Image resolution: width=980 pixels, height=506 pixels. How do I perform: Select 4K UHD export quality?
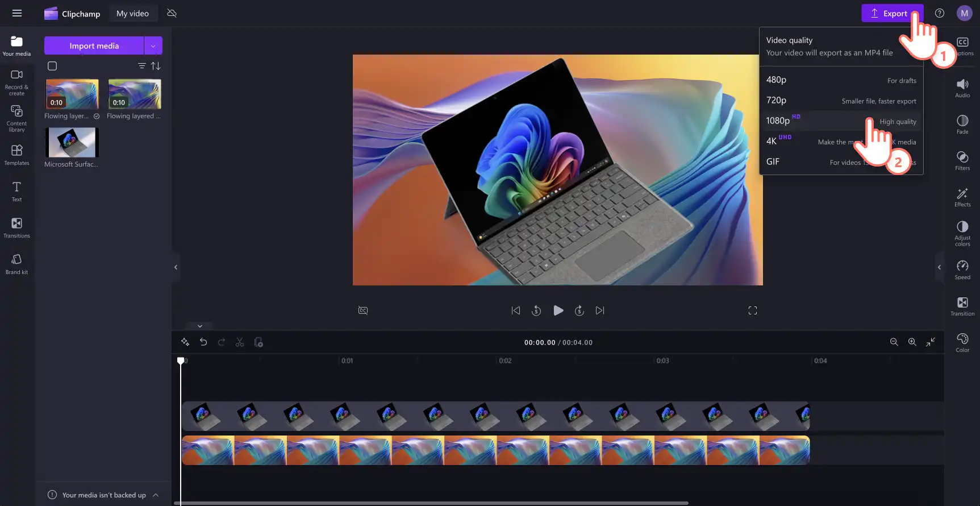(841, 141)
